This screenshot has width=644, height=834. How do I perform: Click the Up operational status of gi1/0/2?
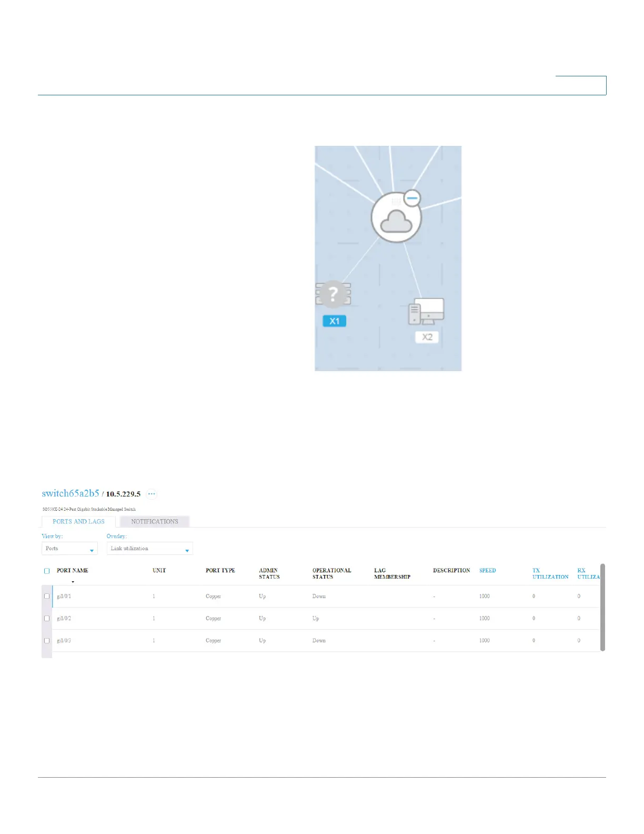point(316,619)
